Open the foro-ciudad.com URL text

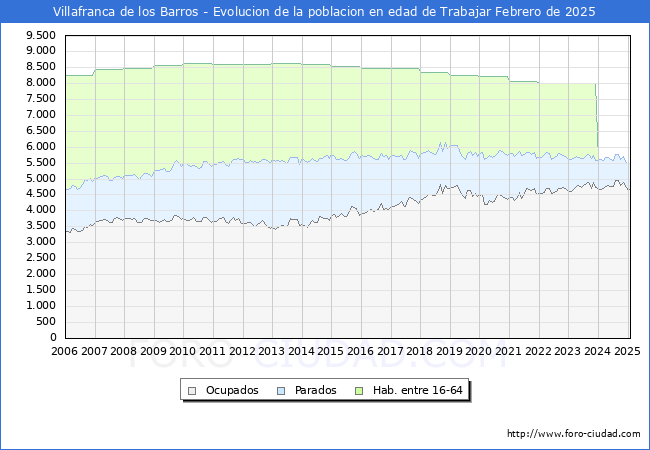point(574,434)
